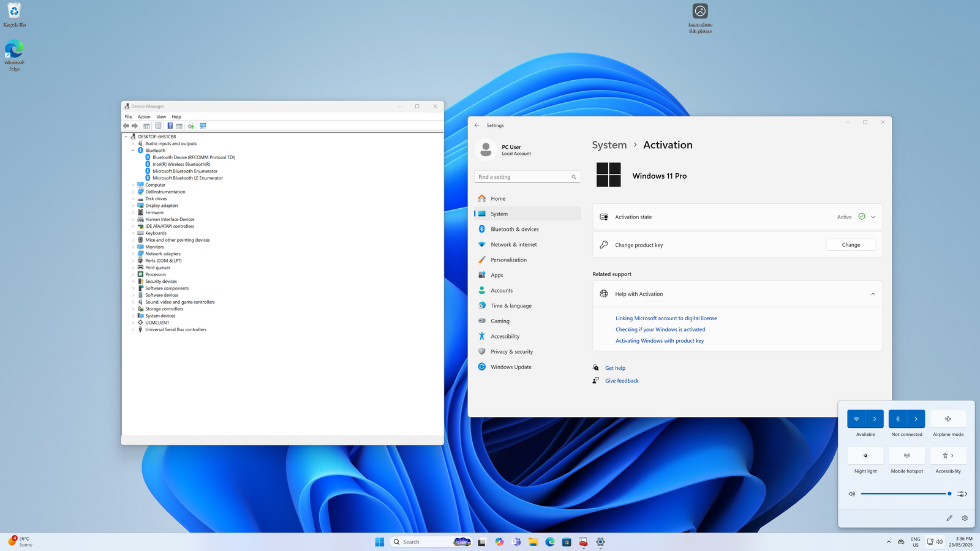Expand Universal Serial Bus controllers node
Screen dimensions: 980x551
click(133, 330)
